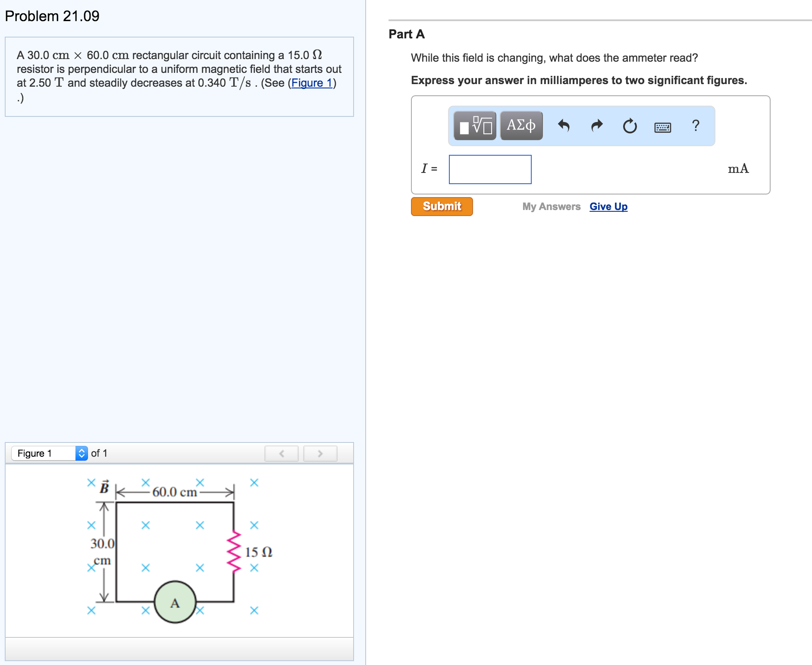This screenshot has width=812, height=665.
Task: Click the next figure arrow
Action: pos(320,453)
